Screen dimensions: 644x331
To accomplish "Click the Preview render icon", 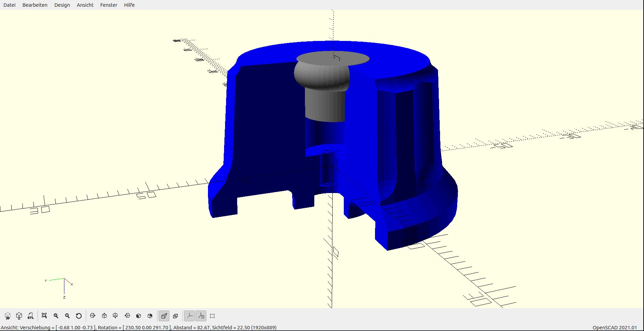I will [x=8, y=316].
